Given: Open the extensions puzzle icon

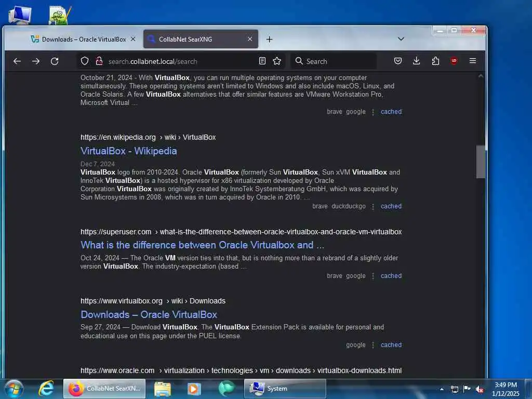Looking at the screenshot, I should point(435,61).
